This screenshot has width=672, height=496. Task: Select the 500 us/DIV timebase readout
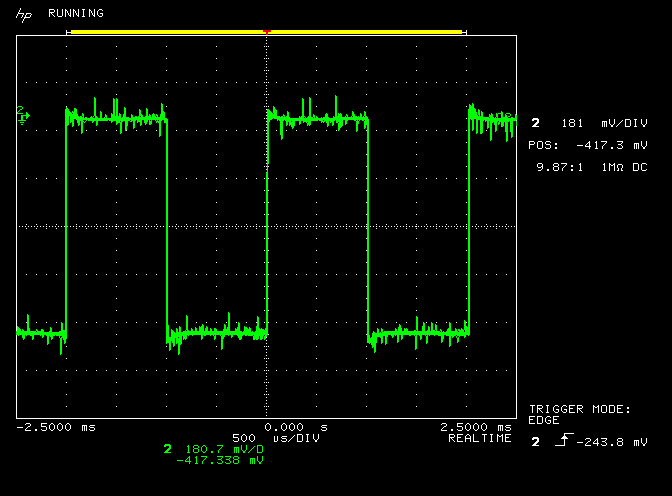coord(267,438)
